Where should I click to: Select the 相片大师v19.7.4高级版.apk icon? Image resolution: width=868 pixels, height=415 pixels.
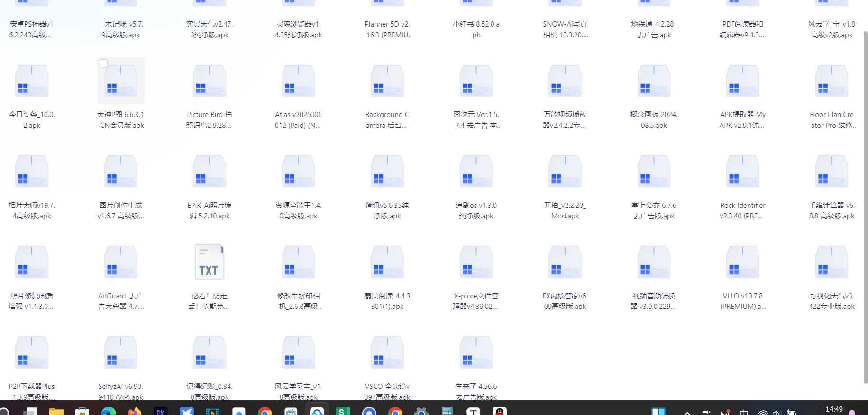tap(32, 171)
